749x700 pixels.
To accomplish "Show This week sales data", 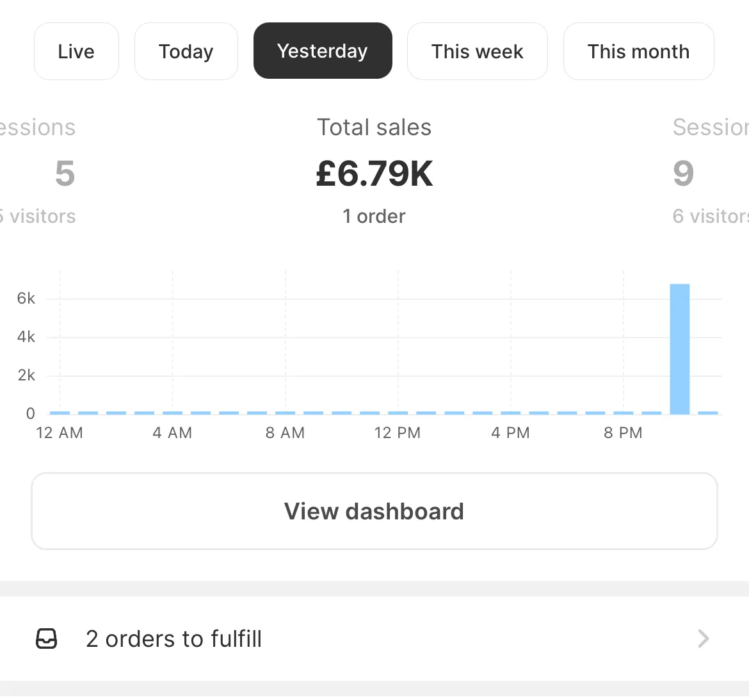I will pos(477,51).
